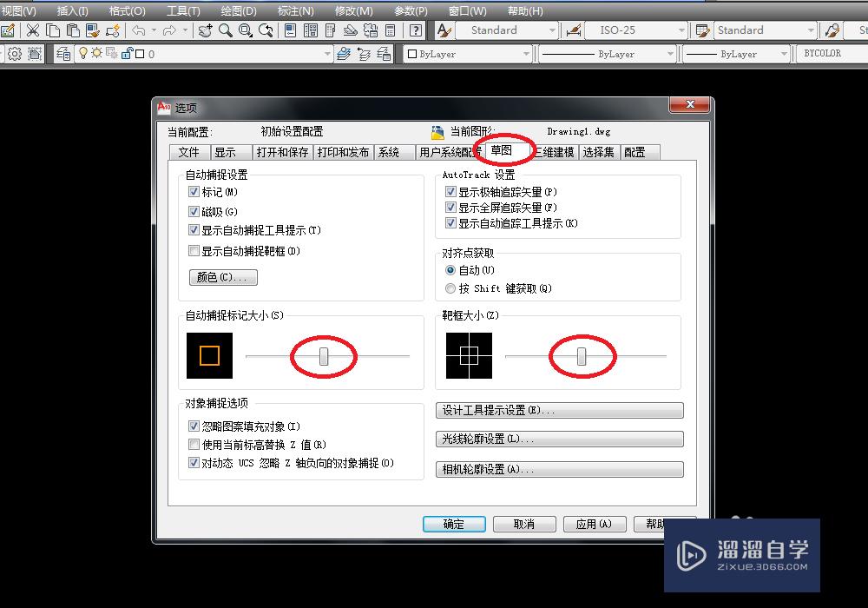Enable 显示自动捕捉靶框(D) checkbox
Screen dimensions: 868x608
194,251
